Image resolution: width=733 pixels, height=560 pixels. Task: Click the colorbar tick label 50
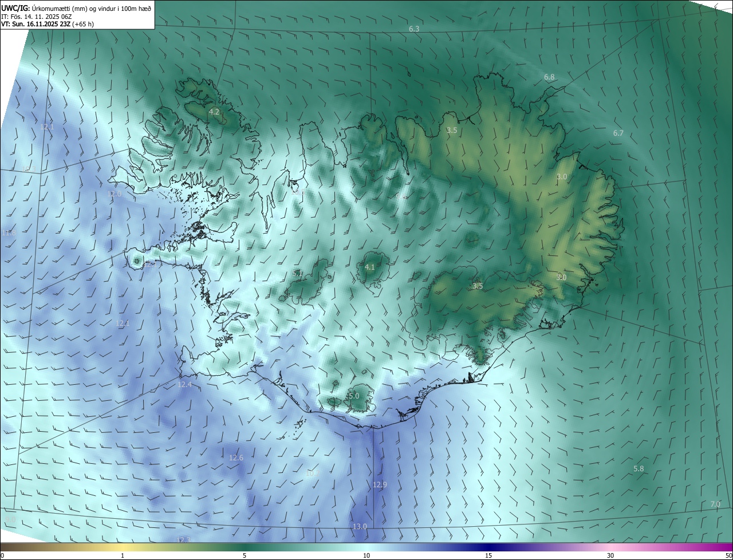coord(728,555)
